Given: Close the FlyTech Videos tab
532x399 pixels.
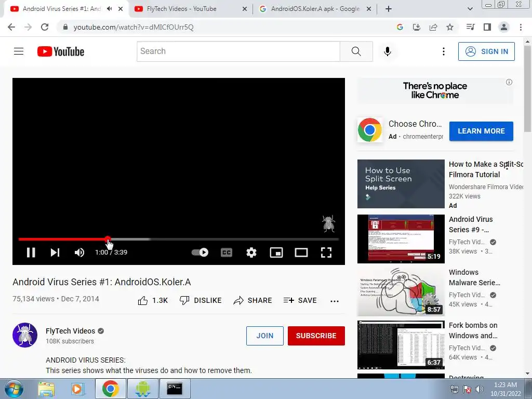Looking at the screenshot, I should [x=245, y=9].
